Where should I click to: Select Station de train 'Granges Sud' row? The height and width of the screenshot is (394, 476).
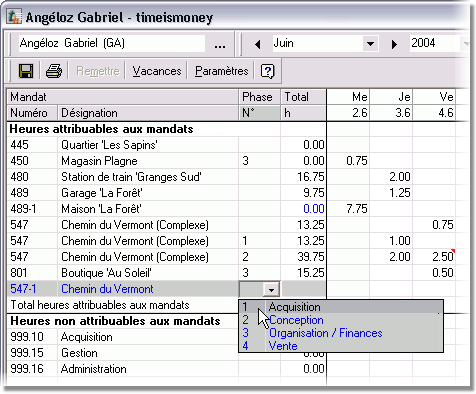pyautogui.click(x=166, y=177)
